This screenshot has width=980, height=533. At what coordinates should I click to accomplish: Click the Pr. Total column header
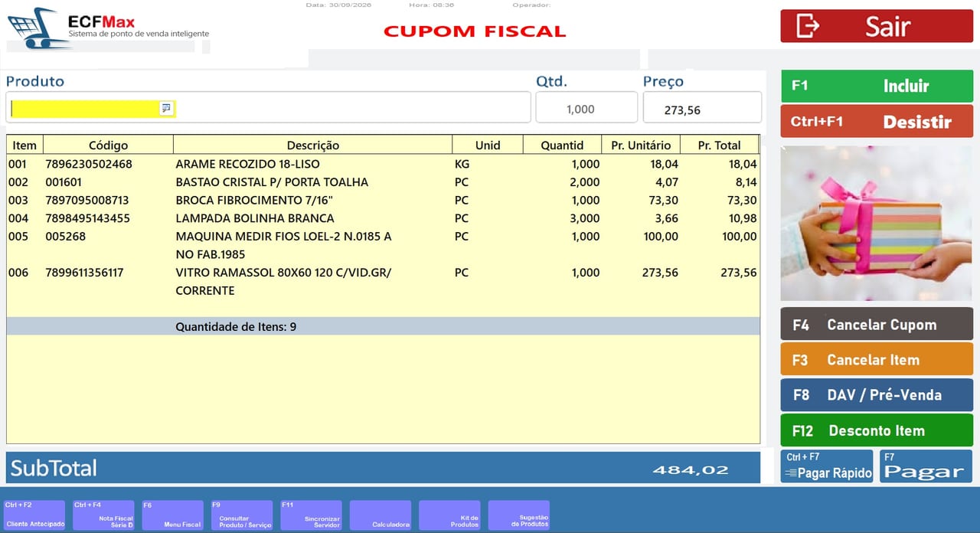719,145
